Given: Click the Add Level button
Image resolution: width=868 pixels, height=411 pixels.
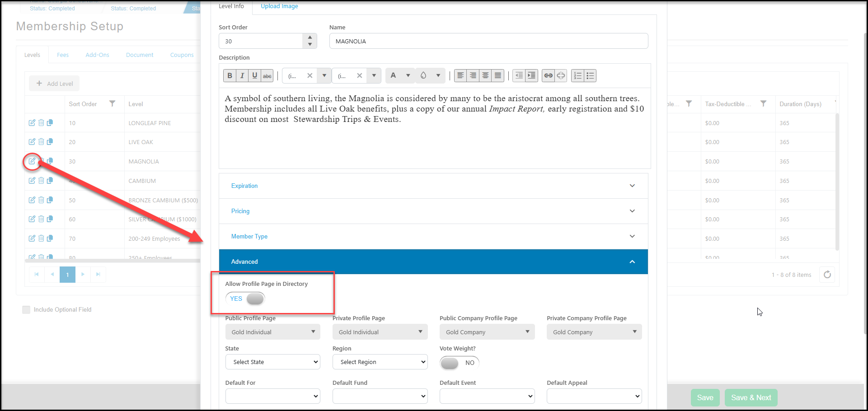Looking at the screenshot, I should [54, 84].
